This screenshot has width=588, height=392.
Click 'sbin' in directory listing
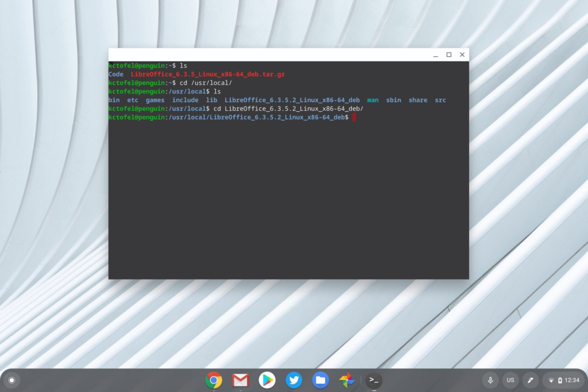[394, 100]
